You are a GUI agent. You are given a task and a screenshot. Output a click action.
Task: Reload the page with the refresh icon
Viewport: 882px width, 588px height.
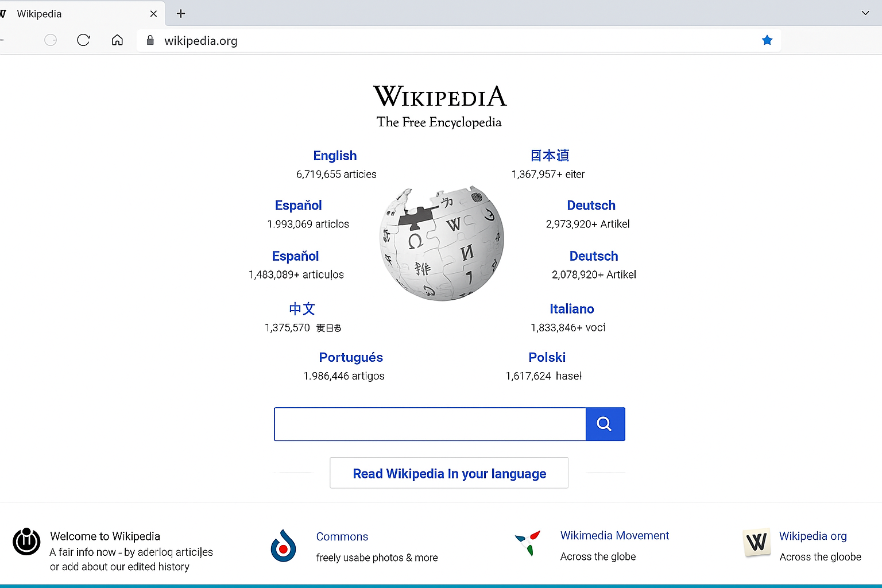click(83, 40)
